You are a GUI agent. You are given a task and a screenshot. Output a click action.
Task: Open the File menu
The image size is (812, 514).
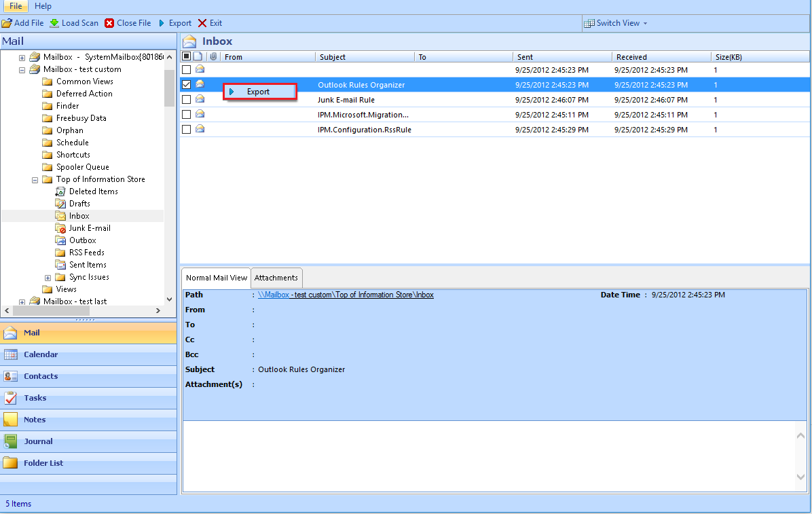(16, 6)
